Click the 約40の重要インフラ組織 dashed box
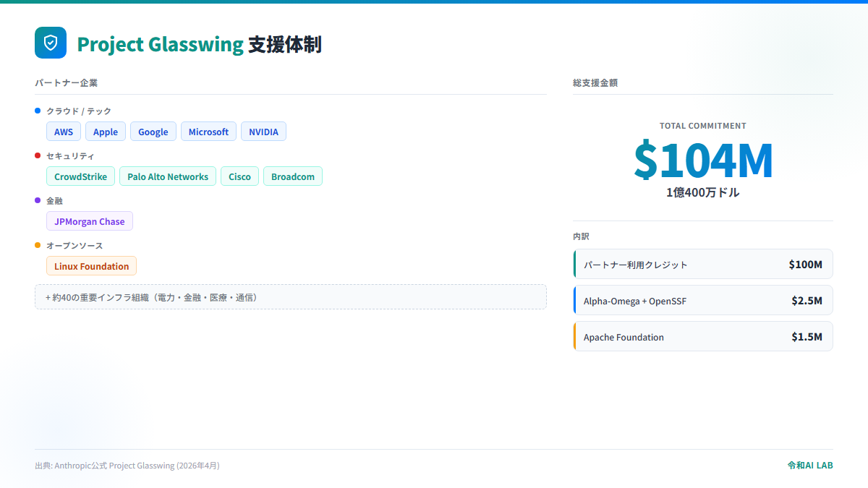 (291, 297)
